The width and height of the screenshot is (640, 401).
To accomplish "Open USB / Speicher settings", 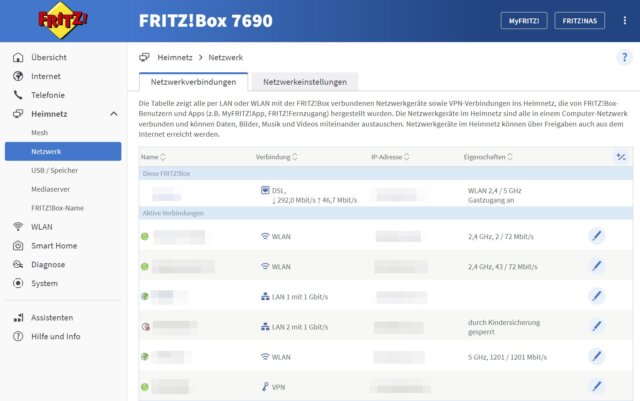I will [54, 170].
